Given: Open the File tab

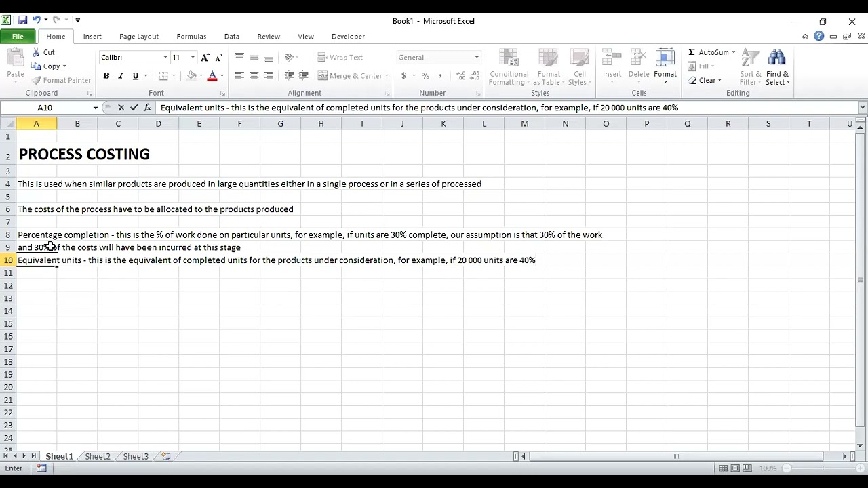Looking at the screenshot, I should [x=18, y=37].
